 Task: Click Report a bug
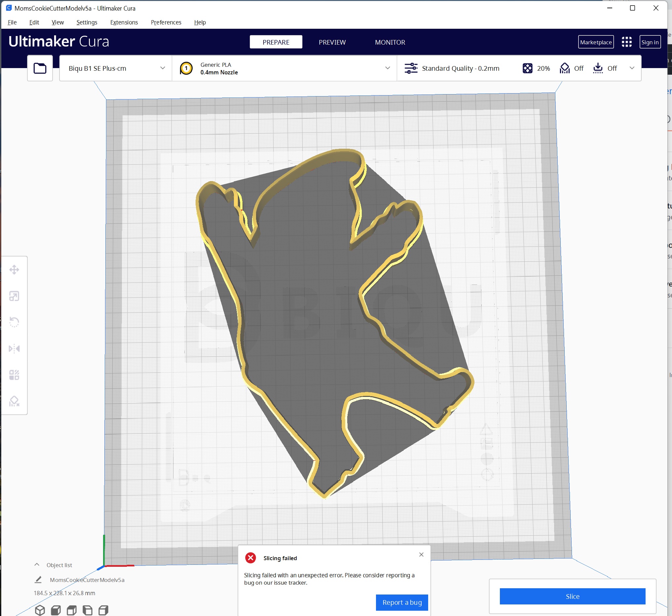click(402, 602)
